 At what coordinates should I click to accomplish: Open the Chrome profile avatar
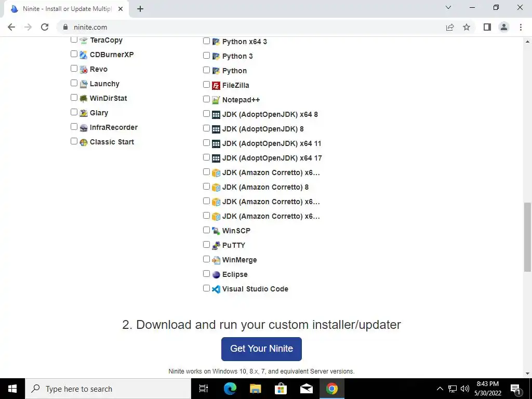point(504,27)
